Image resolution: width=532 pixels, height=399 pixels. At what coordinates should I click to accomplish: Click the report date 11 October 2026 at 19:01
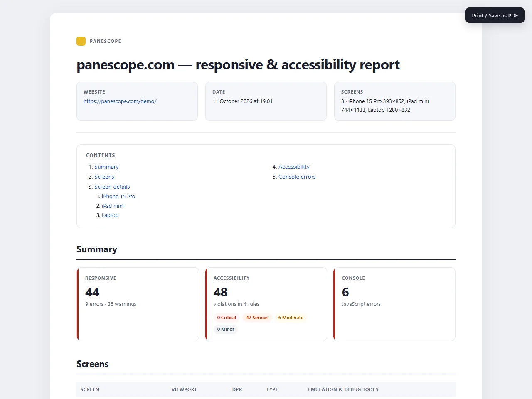[x=242, y=101]
